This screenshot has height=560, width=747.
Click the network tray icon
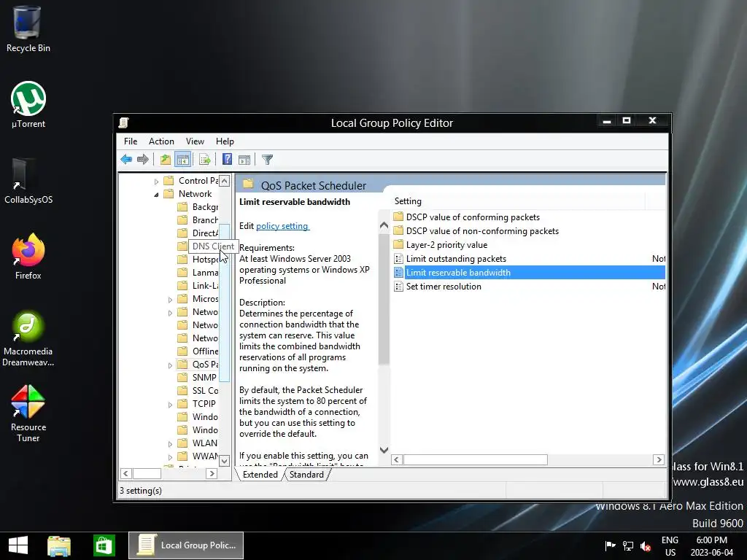628,545
